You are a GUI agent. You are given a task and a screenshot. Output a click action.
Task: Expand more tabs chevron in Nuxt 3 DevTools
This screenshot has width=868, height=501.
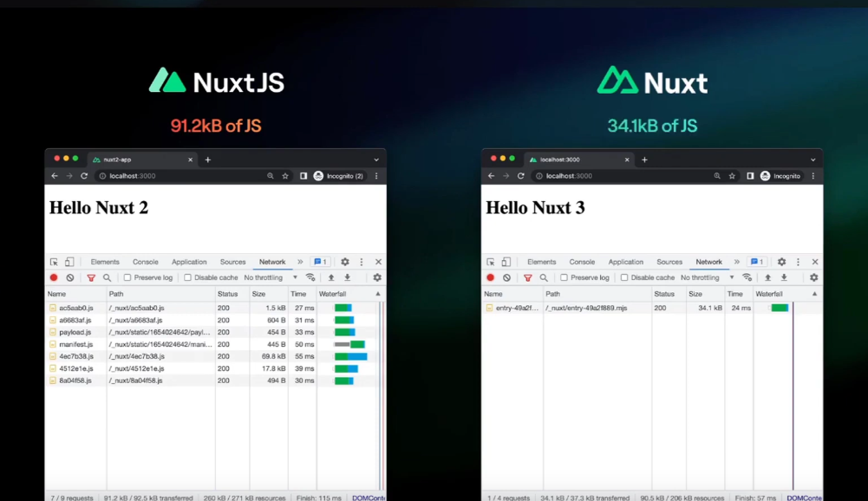737,262
